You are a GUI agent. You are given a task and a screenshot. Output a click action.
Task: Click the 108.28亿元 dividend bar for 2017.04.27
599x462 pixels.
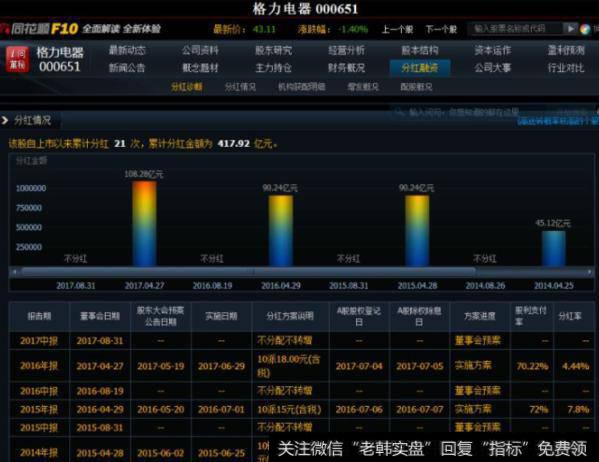144,224
